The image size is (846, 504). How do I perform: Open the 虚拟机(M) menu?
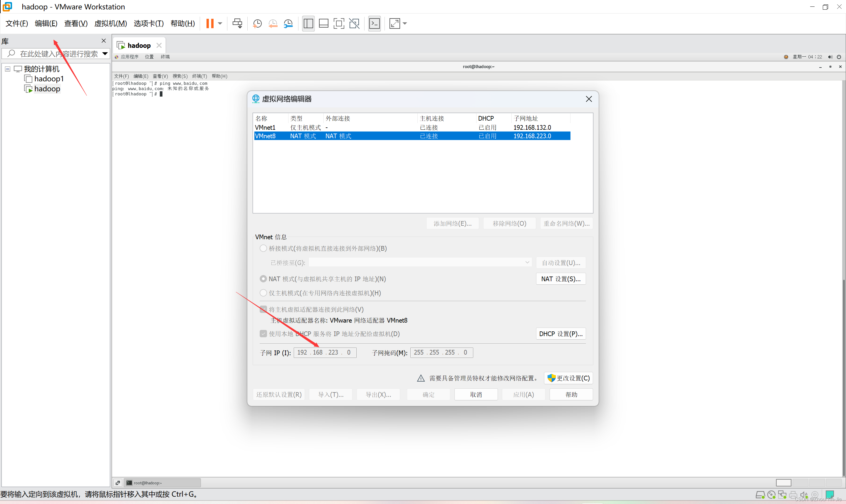coord(110,23)
